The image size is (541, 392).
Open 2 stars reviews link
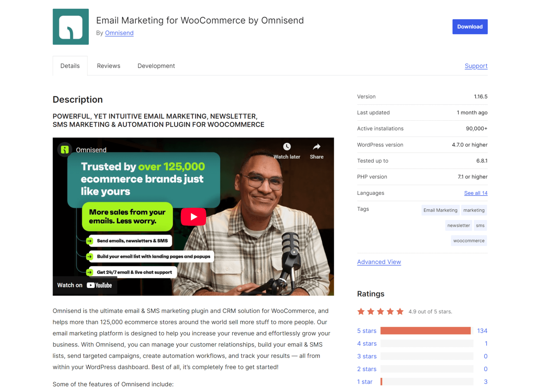[366, 369]
